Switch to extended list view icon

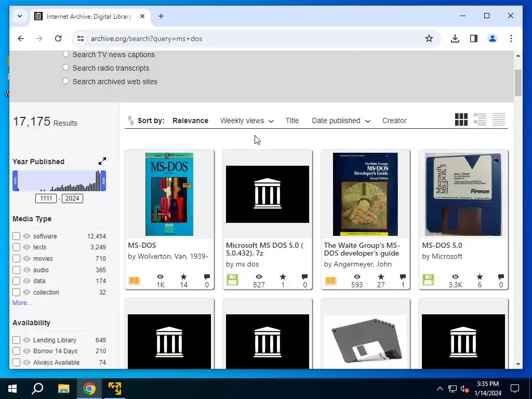pyautogui.click(x=480, y=119)
